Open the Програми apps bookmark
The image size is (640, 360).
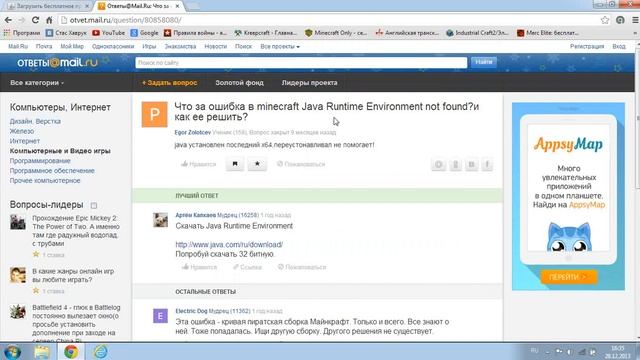pyautogui.click(x=22, y=33)
